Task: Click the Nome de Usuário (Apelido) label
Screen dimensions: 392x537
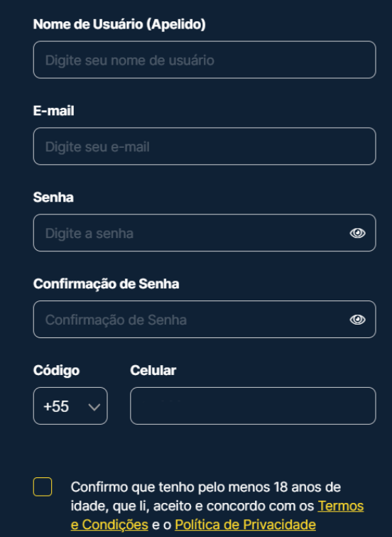Action: click(x=119, y=25)
